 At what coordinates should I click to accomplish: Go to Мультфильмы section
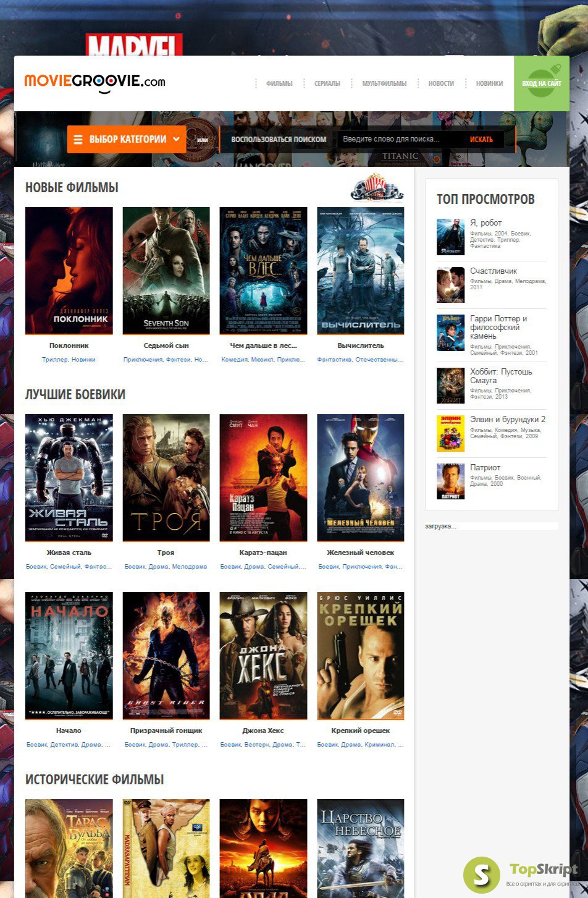click(x=384, y=83)
